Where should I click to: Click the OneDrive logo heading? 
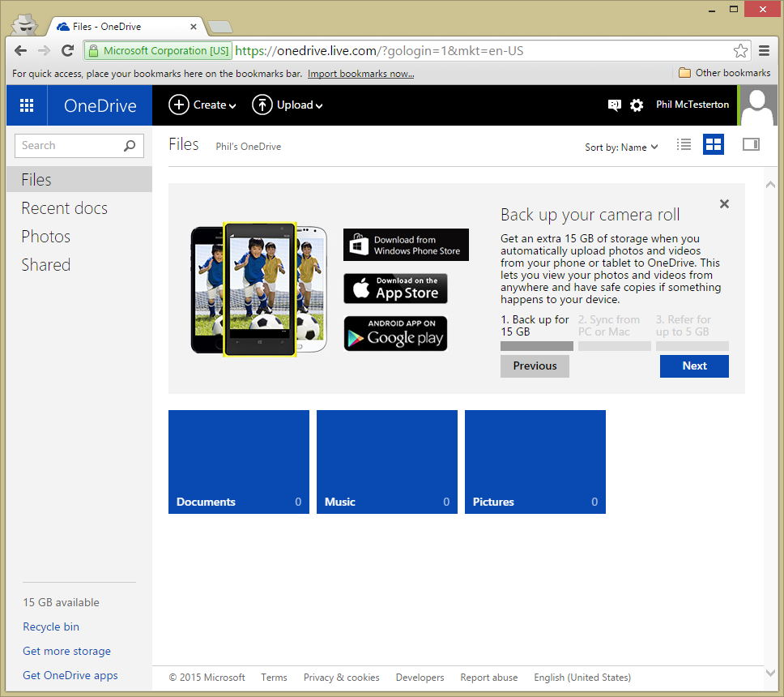(100, 105)
